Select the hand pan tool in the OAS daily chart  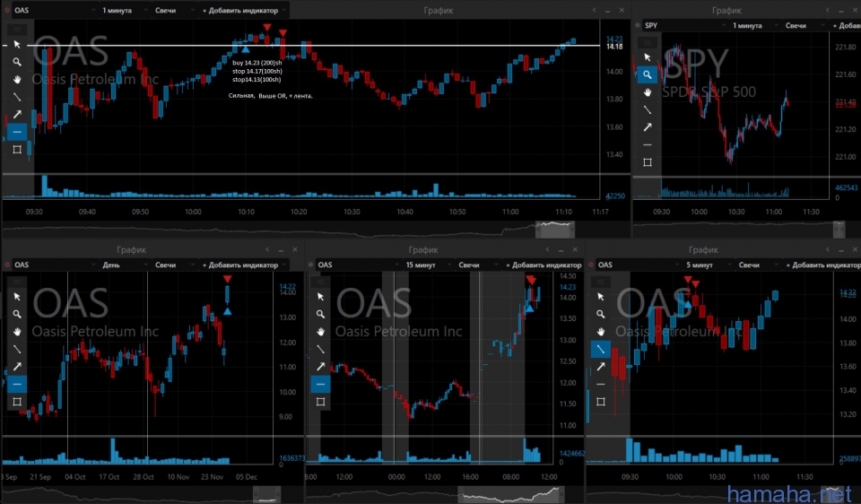(17, 332)
